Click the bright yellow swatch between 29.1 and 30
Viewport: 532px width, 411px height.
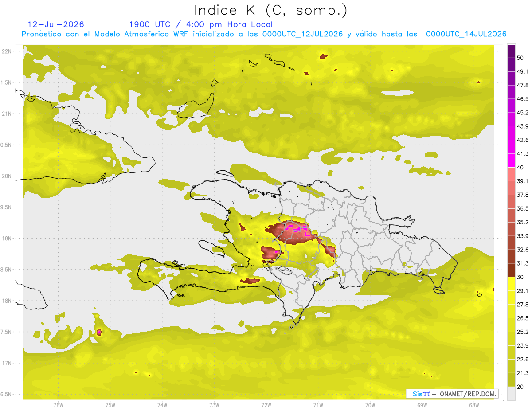click(x=511, y=284)
